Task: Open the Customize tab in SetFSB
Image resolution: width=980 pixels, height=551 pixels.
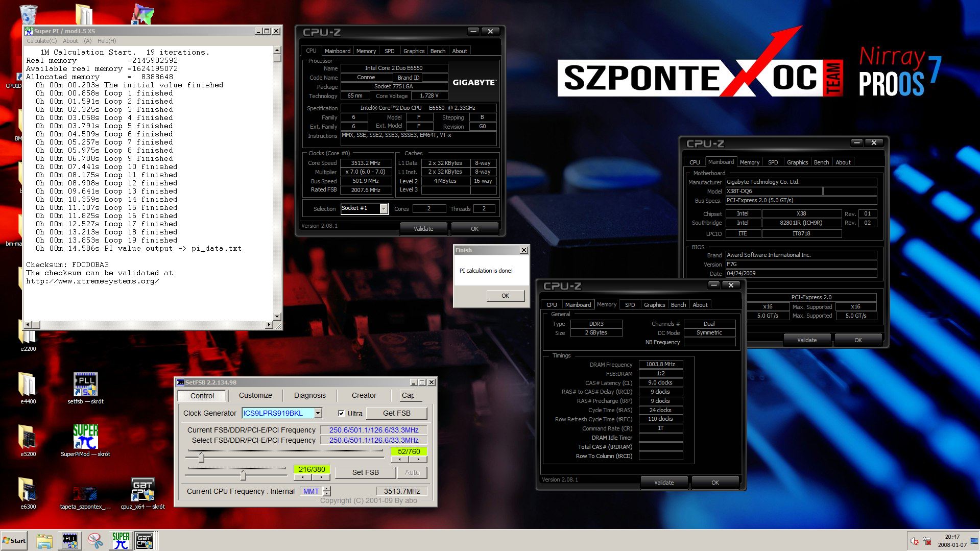Action: tap(255, 395)
